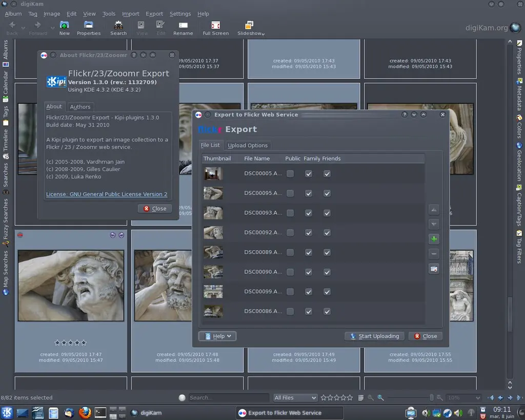
Task: Click the green plus add-images button
Action: (x=434, y=239)
